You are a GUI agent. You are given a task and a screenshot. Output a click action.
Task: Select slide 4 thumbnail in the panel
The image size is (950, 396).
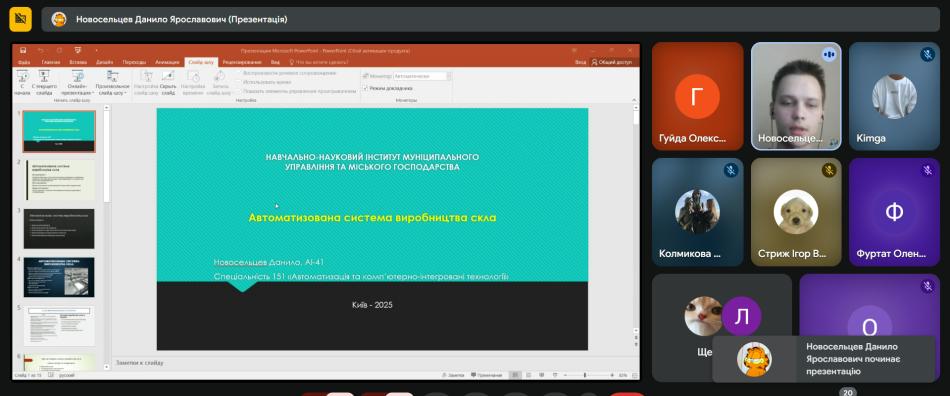[x=59, y=277]
